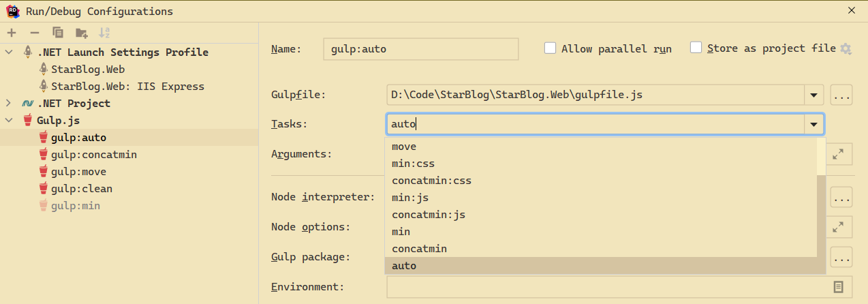Image resolution: width=868 pixels, height=304 pixels.
Task: Browse for a Gulp package with the ellipsis button
Action: [841, 257]
